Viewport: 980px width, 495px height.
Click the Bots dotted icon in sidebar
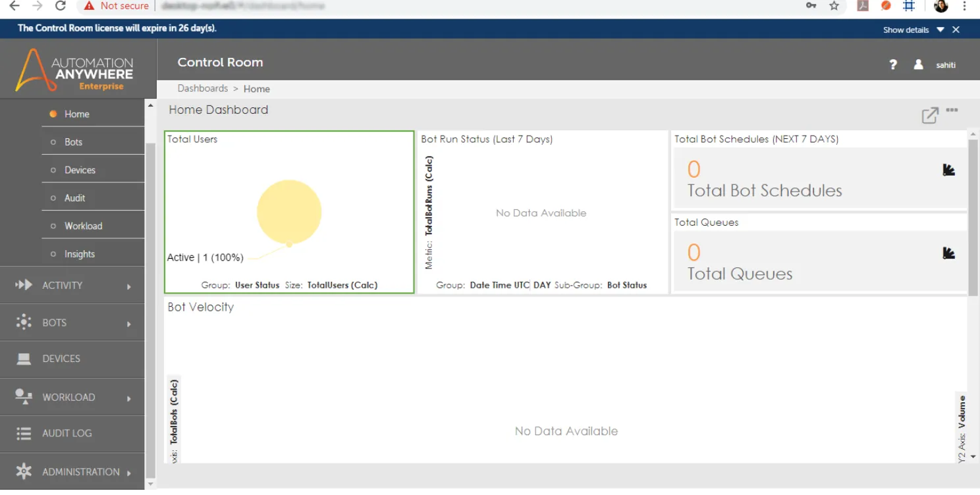24,322
